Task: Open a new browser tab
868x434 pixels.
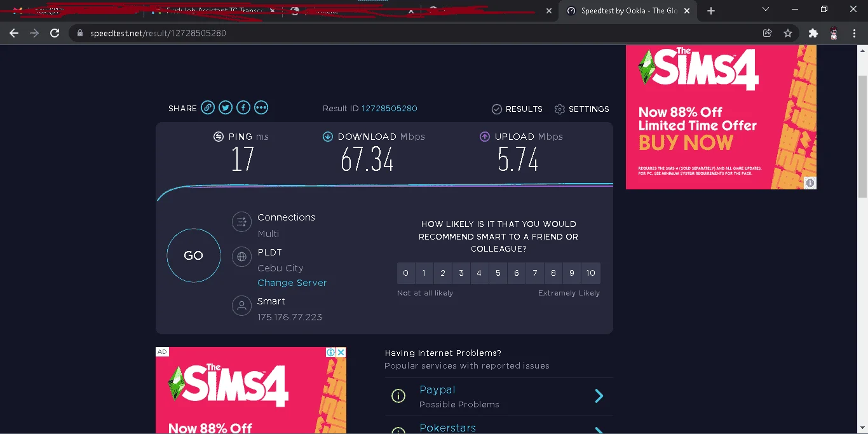Action: click(x=711, y=11)
